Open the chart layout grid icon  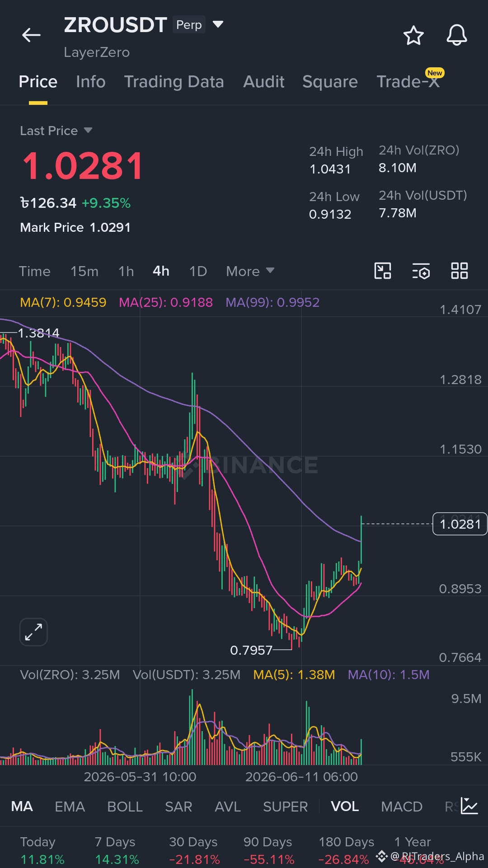tap(460, 271)
